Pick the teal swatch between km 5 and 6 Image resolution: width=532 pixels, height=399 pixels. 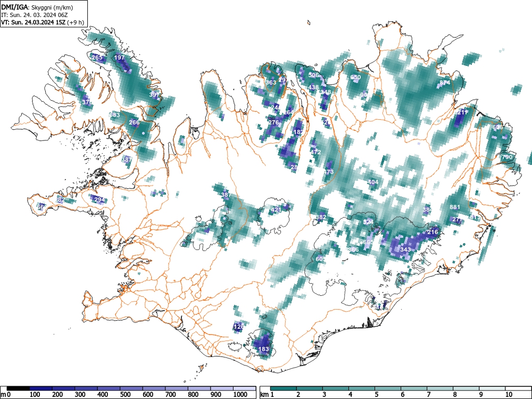pyautogui.click(x=388, y=388)
